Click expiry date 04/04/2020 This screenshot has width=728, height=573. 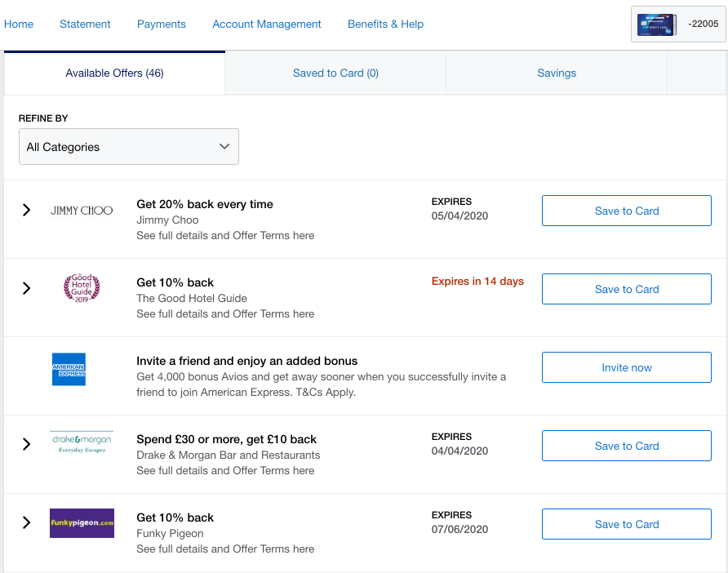click(459, 451)
